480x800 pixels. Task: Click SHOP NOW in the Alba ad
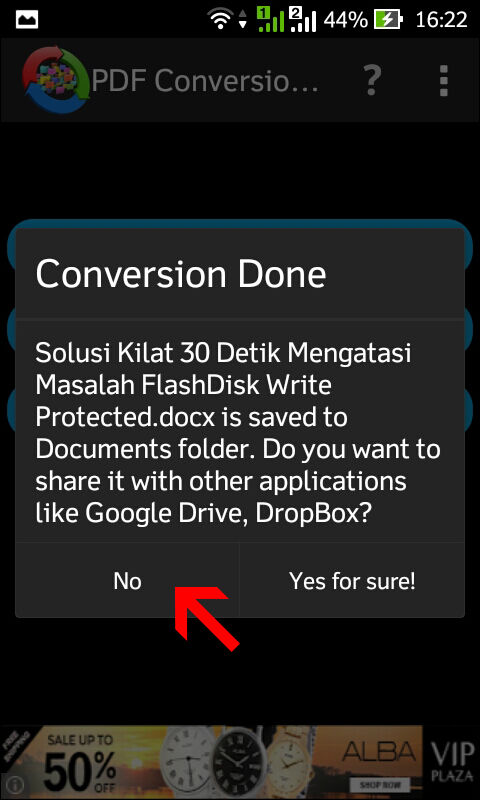coord(378,784)
